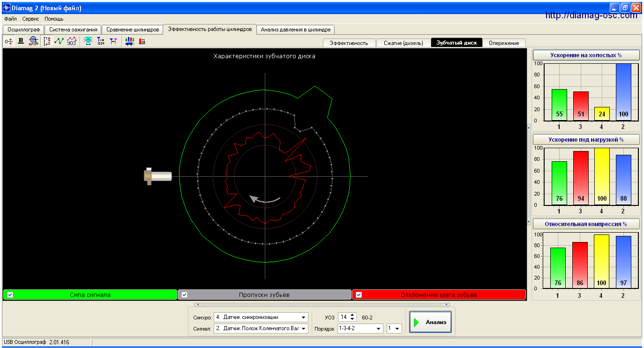This screenshot has height=348, width=644.
Task: Switch to the Осциллограф tab
Action: pyautogui.click(x=23, y=30)
